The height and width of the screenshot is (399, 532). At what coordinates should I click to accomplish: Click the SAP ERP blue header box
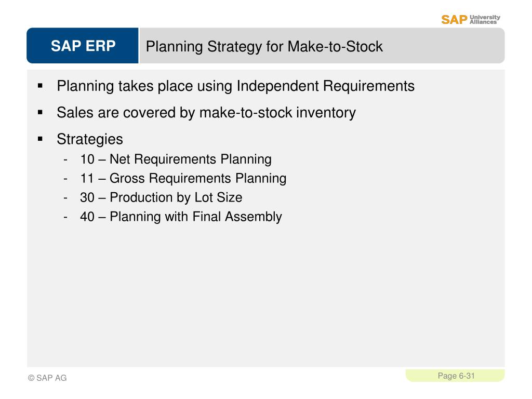[83, 46]
